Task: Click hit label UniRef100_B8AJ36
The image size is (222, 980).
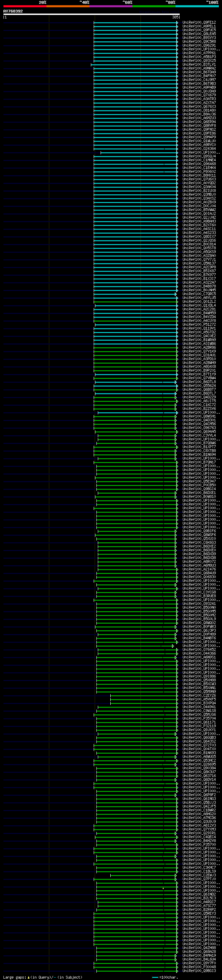Action: pyautogui.click(x=199, y=114)
